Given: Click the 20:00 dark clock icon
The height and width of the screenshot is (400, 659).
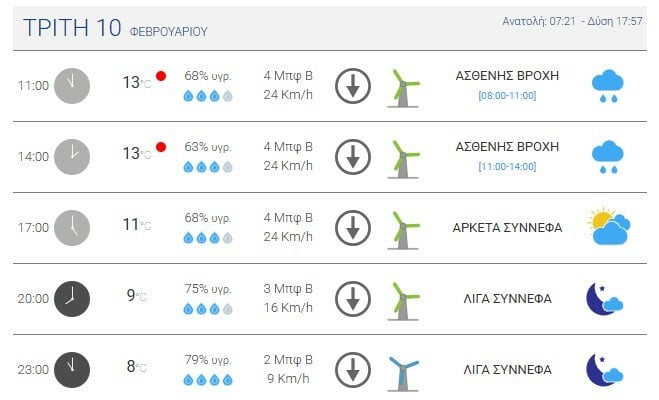Looking at the screenshot, I should click(72, 298).
